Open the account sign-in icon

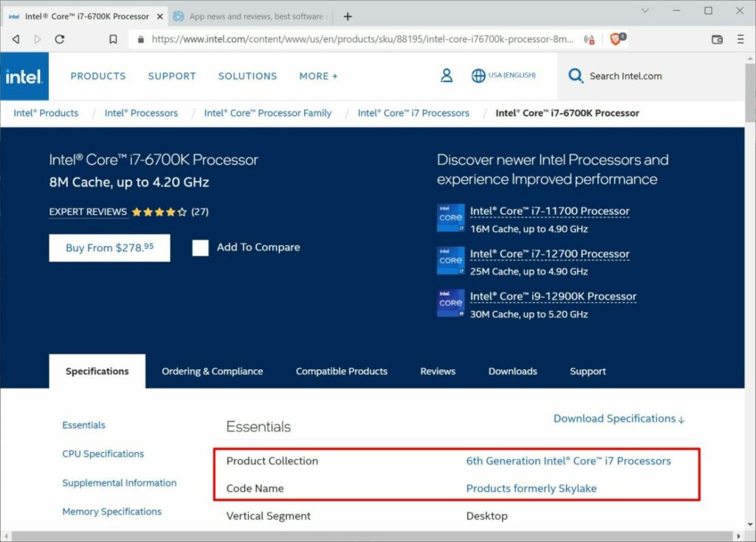click(446, 75)
